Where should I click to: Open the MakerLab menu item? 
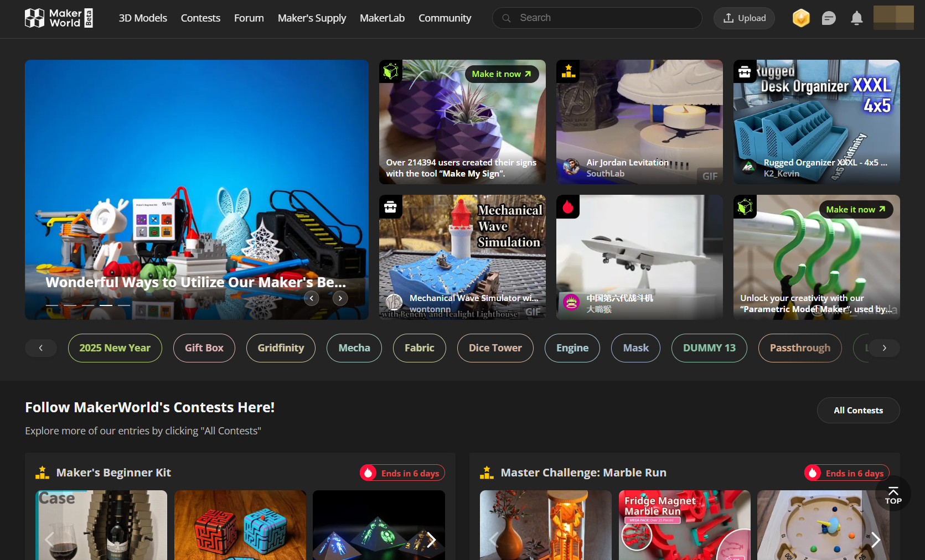[382, 18]
